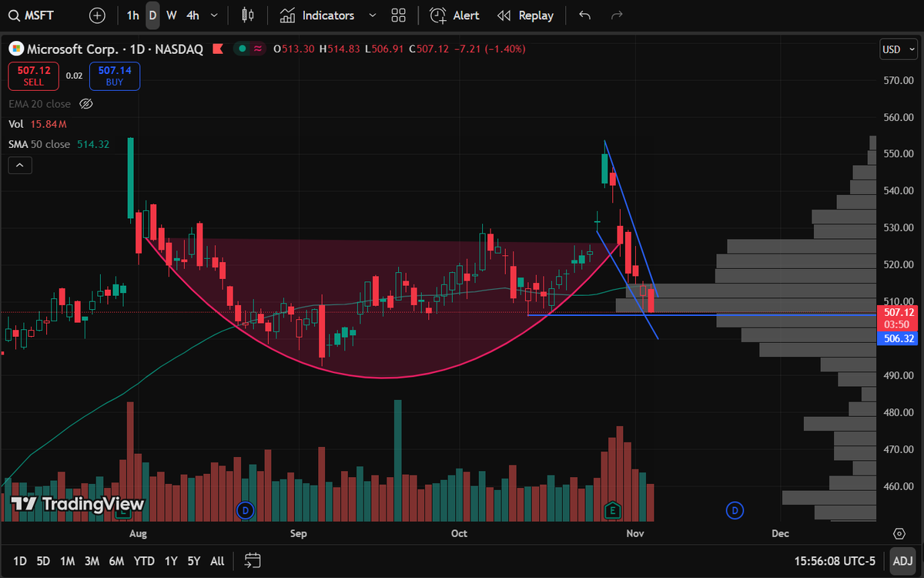Click red flag icon beside NASDAQ
This screenshot has width=924, height=578.
click(218, 49)
